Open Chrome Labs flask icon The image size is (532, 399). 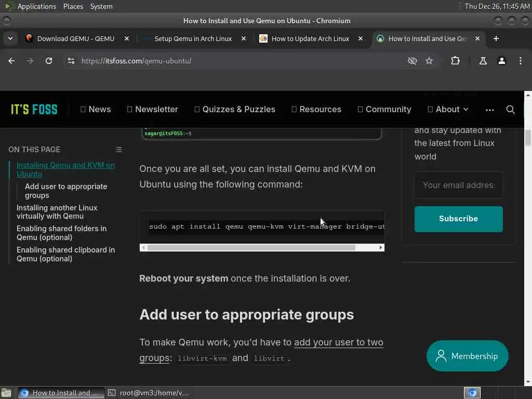point(483,61)
